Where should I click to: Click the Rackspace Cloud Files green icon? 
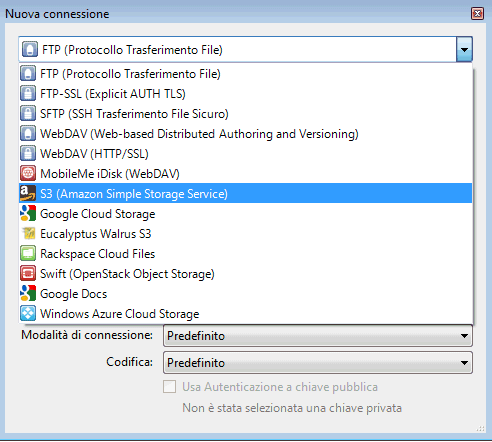pyautogui.click(x=28, y=253)
